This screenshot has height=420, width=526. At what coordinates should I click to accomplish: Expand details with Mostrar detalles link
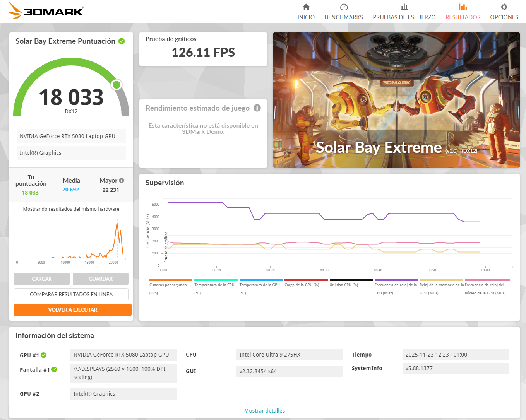pyautogui.click(x=264, y=411)
